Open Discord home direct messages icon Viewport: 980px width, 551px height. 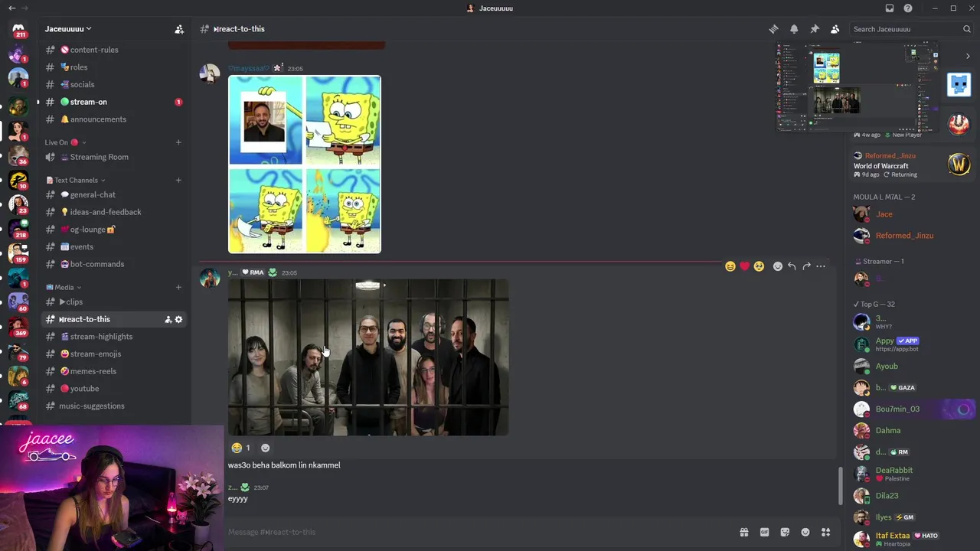tap(18, 29)
